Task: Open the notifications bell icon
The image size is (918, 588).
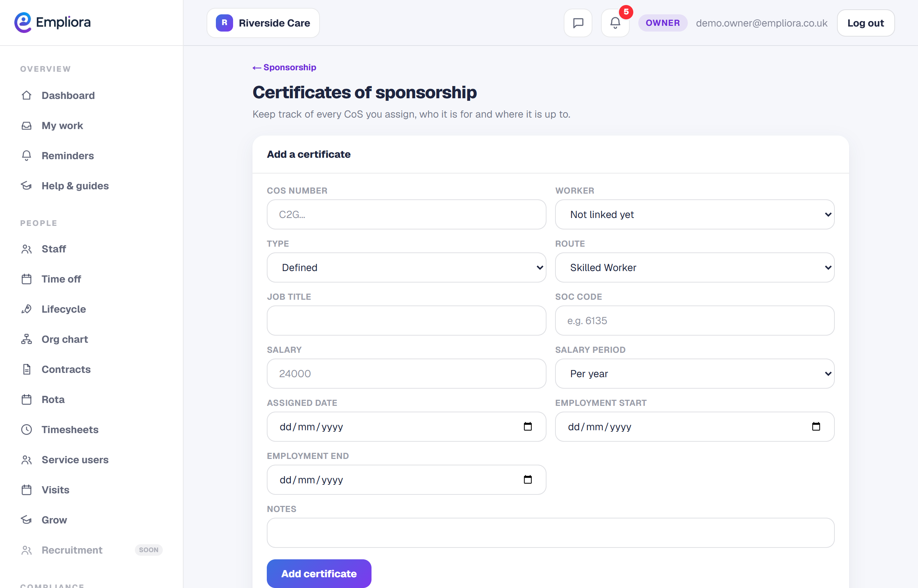Action: click(x=615, y=23)
